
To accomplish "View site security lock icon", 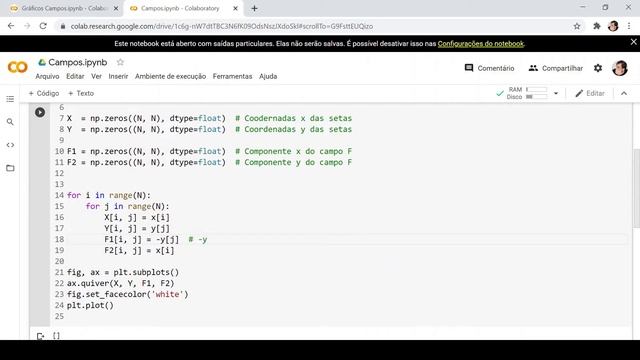I will (x=62, y=26).
